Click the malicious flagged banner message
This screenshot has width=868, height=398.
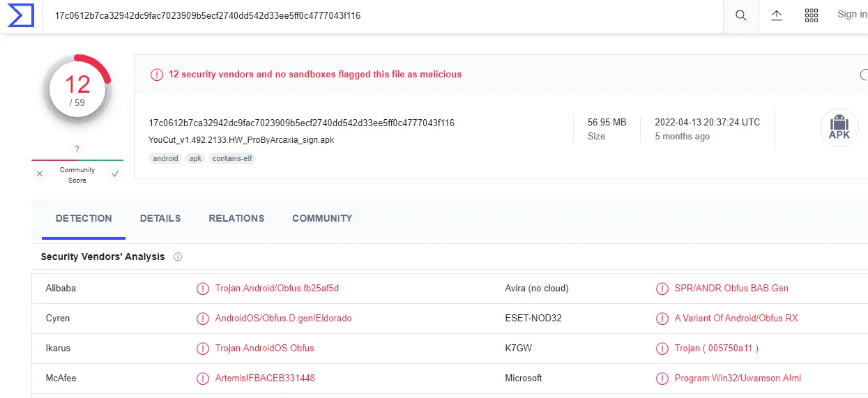[x=315, y=74]
